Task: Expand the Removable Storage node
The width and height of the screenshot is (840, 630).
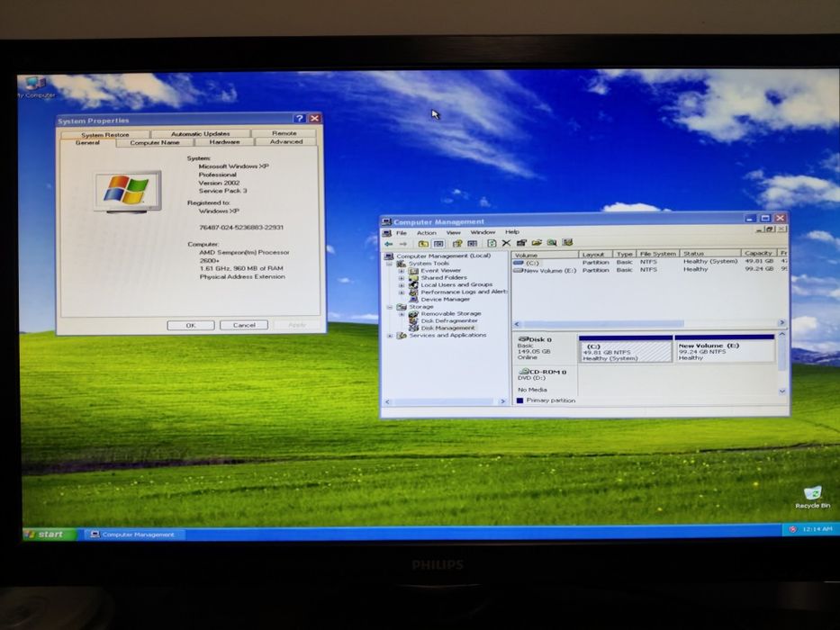Action: click(402, 314)
